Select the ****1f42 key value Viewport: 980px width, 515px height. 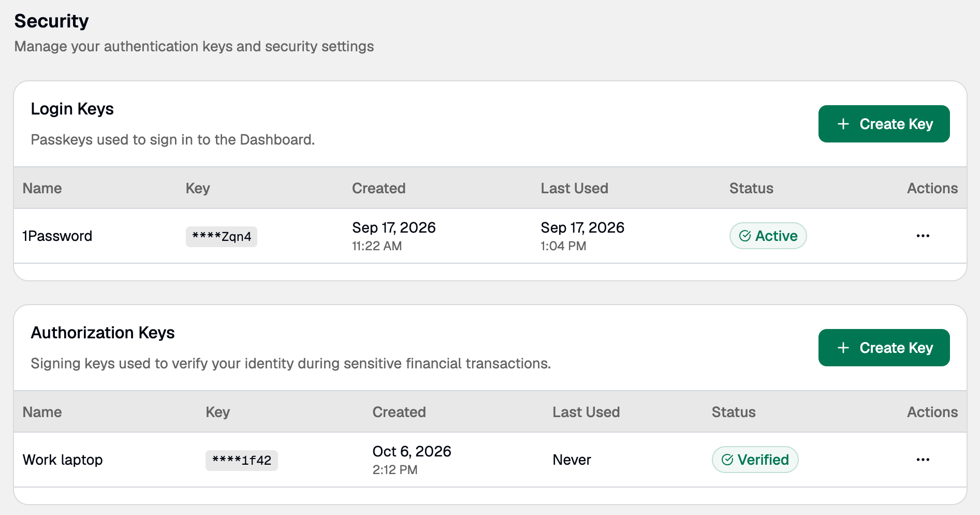click(242, 460)
